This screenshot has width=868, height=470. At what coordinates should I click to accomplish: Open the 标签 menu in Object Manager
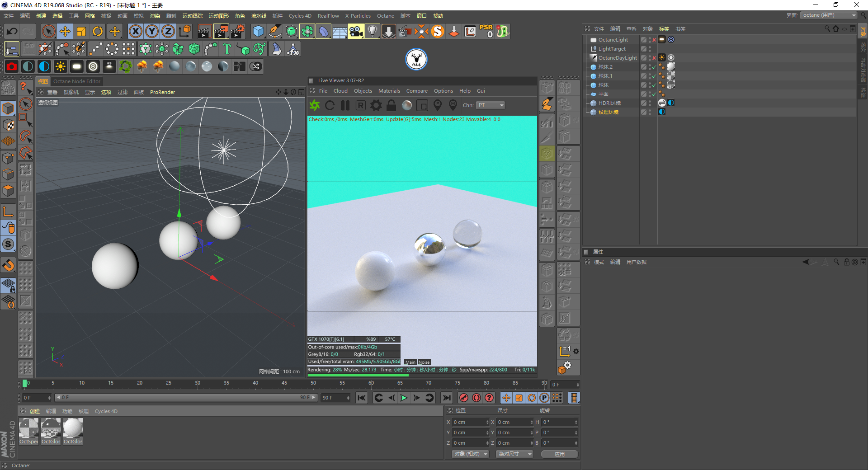pos(664,29)
